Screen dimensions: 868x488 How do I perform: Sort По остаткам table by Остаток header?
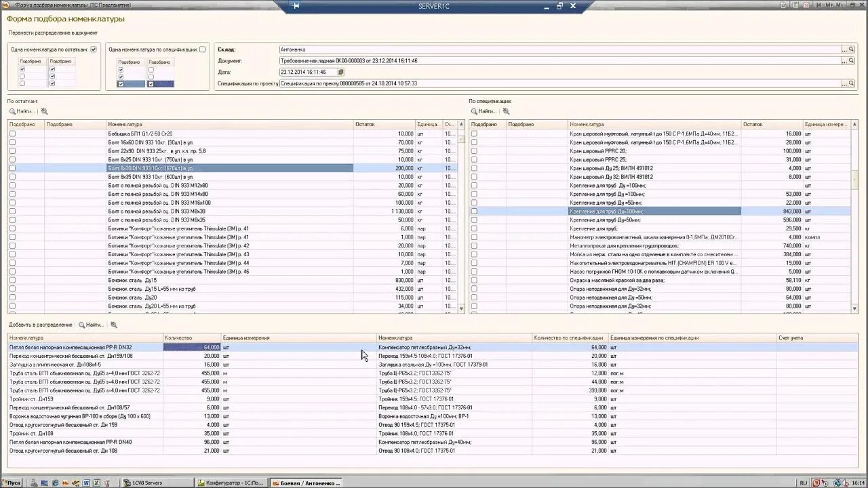click(x=384, y=125)
